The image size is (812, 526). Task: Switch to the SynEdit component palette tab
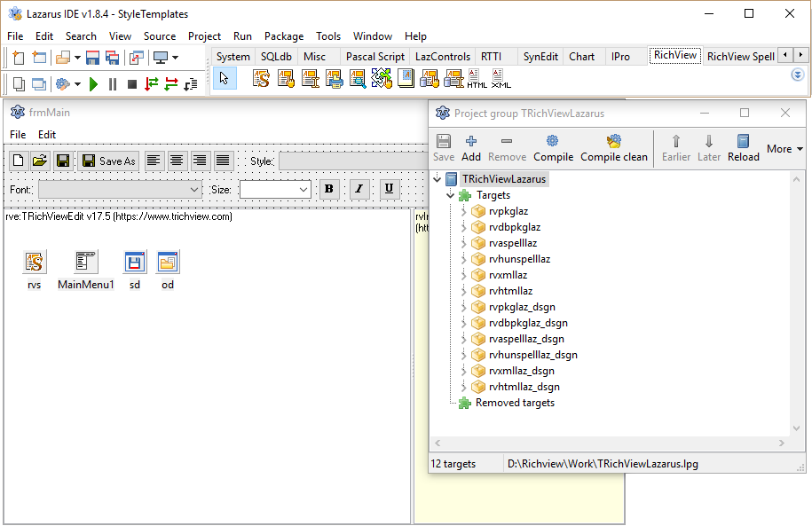coord(540,57)
